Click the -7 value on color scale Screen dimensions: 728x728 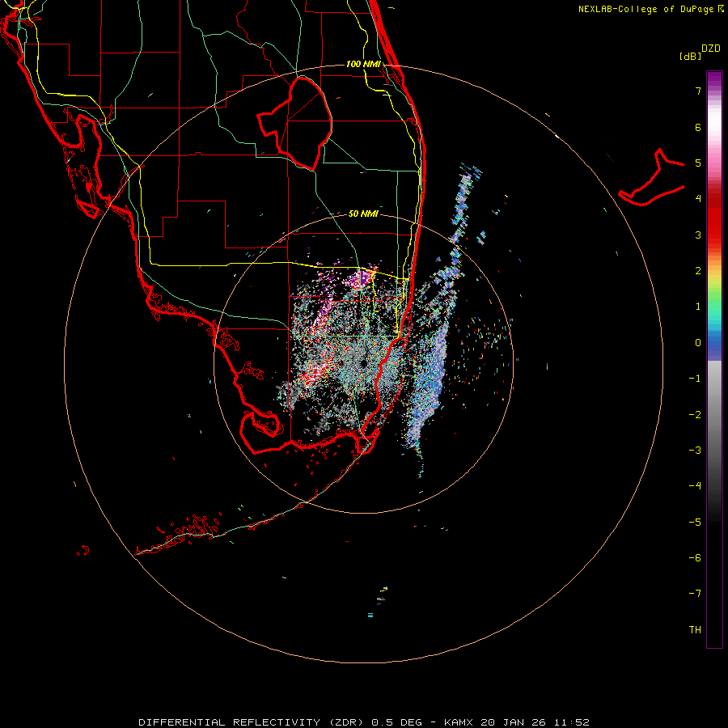point(695,594)
